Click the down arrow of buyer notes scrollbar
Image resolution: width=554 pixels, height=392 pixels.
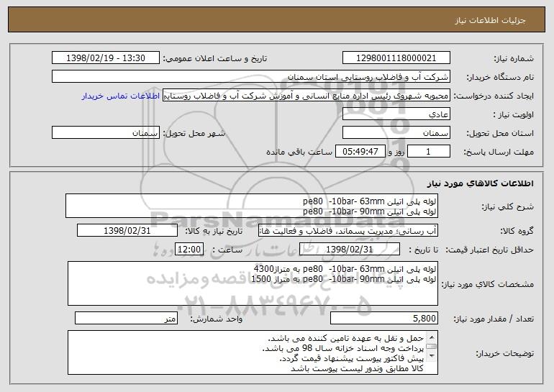point(431,356)
